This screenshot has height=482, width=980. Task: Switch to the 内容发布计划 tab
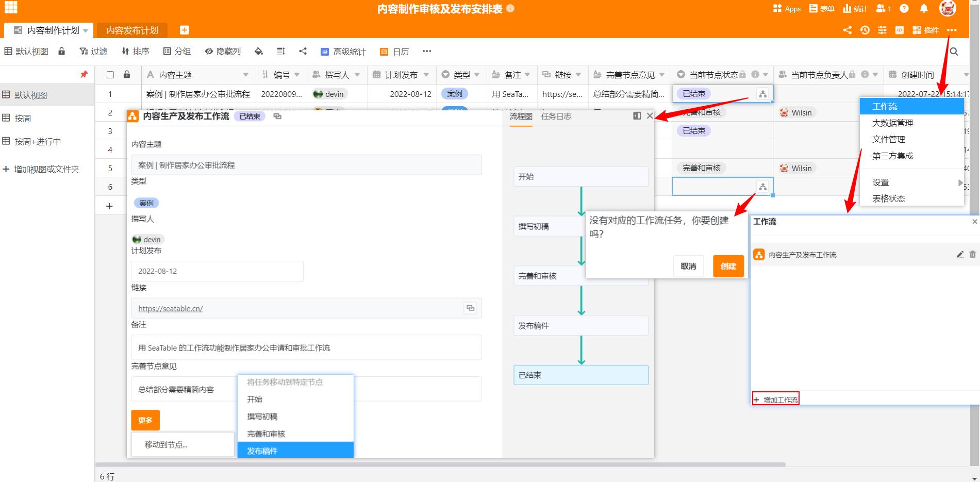click(x=132, y=30)
